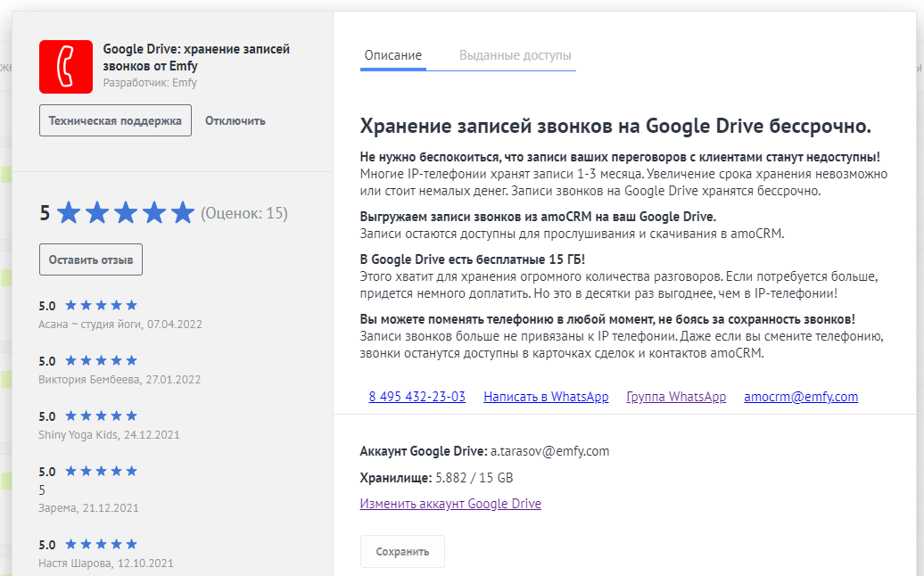The width and height of the screenshot is (924, 576).
Task: Open the Группа WhatsApp link
Action: point(676,397)
